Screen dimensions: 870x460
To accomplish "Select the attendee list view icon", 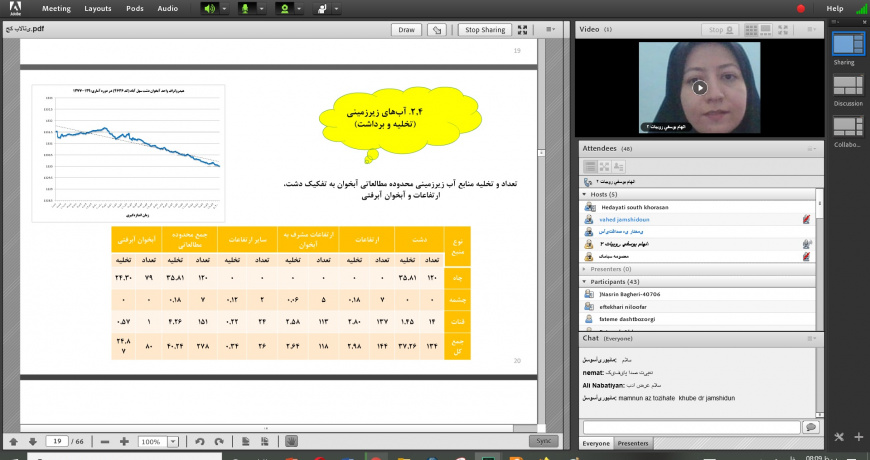I will 590,166.
